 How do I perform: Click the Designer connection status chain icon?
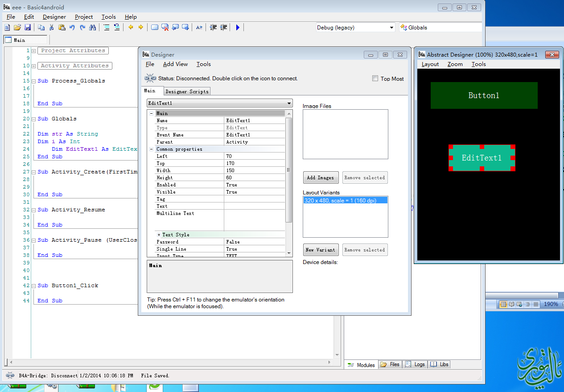tap(150, 78)
